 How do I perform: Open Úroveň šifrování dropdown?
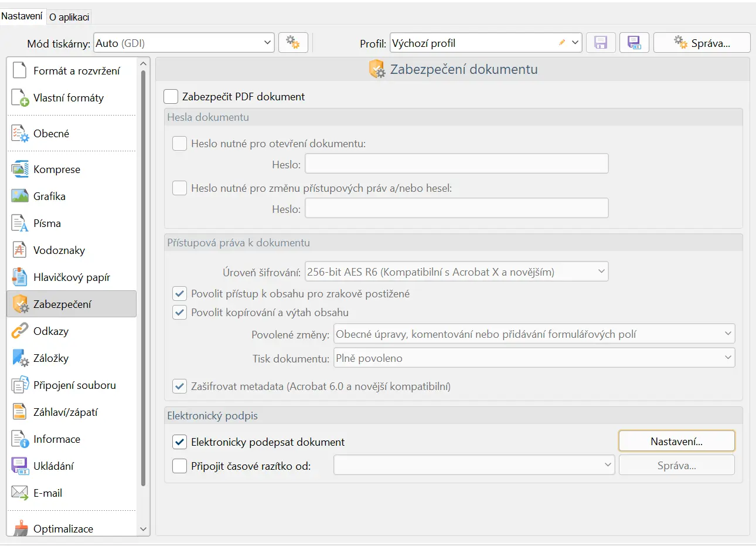pyautogui.click(x=457, y=272)
